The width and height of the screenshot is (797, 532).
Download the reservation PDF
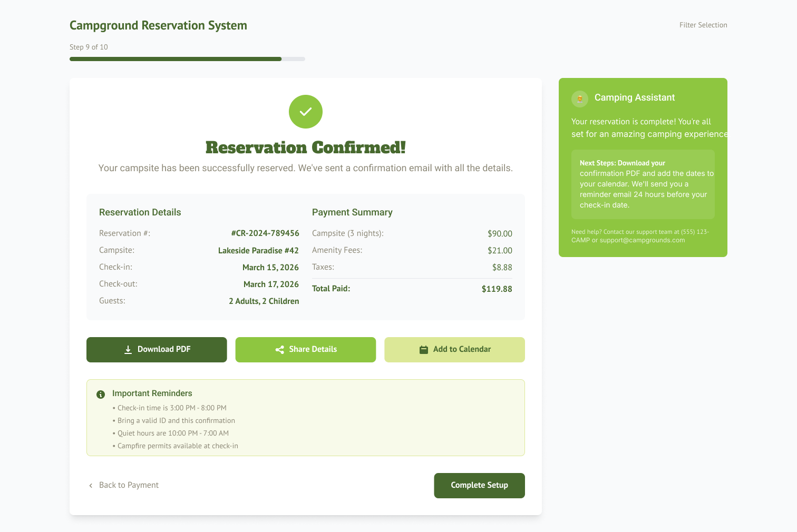point(157,350)
